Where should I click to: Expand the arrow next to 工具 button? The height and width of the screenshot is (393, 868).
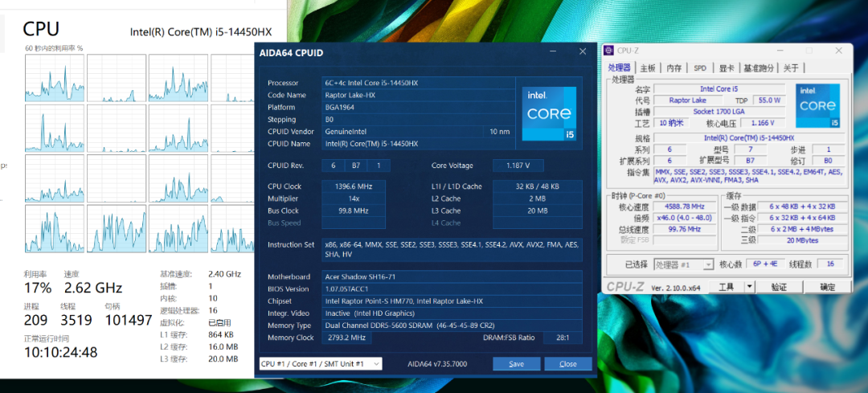pos(749,286)
